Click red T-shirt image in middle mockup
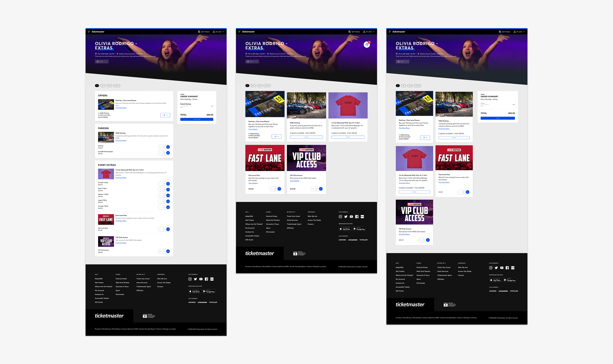This screenshot has width=613, height=364. tap(348, 105)
